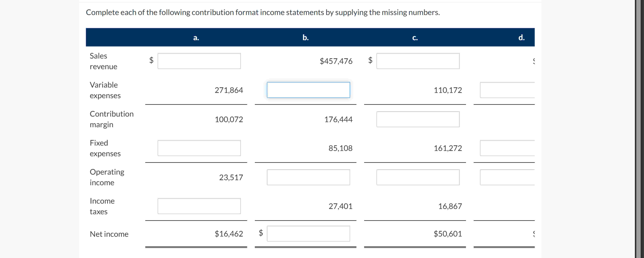Click the Sales revenue input field for column a

pyautogui.click(x=199, y=61)
